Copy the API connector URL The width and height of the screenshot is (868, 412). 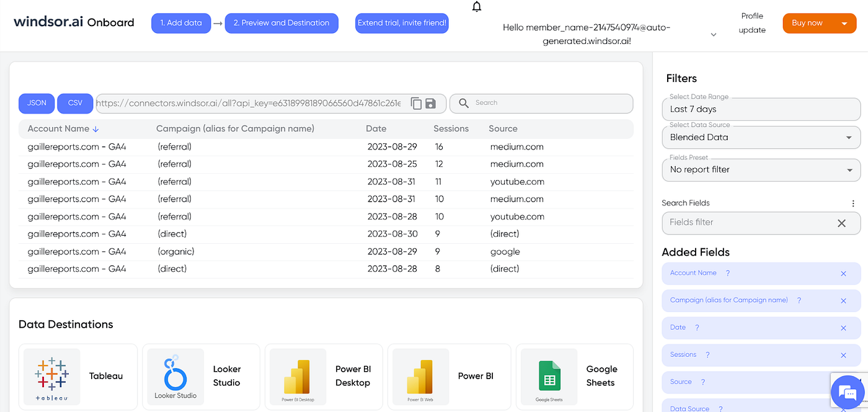coord(416,104)
